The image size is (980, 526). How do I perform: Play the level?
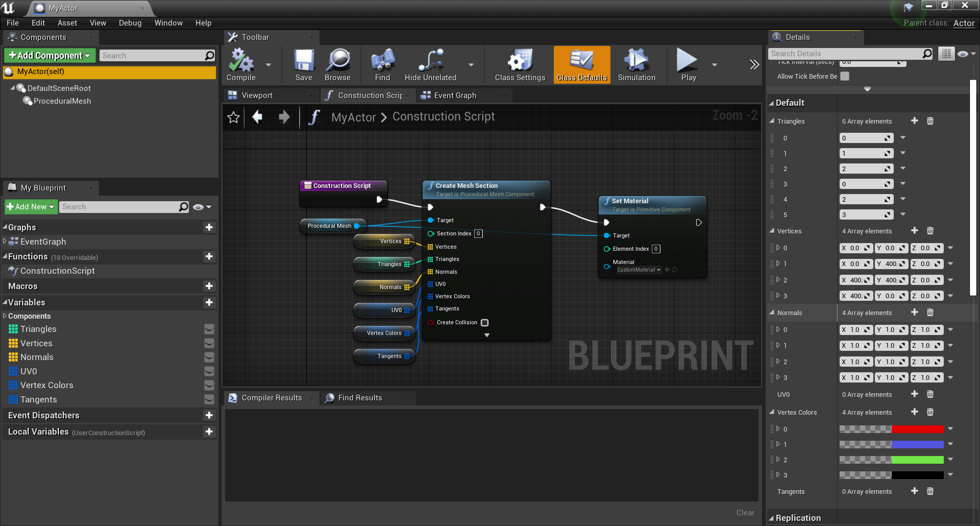[x=689, y=65]
